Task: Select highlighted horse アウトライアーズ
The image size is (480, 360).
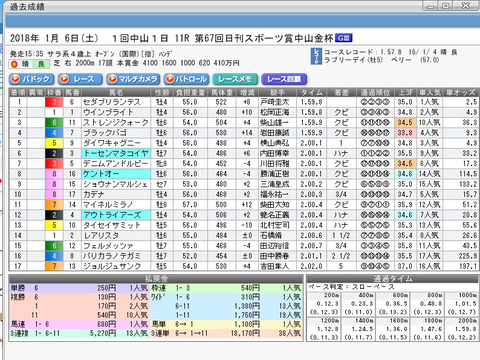Action: (116, 215)
